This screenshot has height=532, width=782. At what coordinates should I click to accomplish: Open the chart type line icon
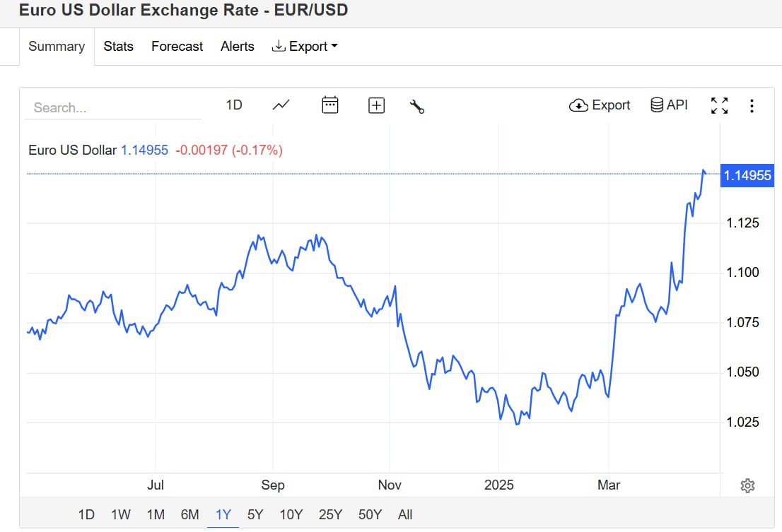281,105
